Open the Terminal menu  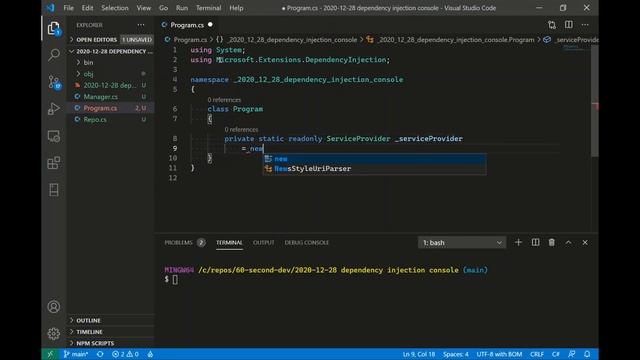tap(208, 8)
